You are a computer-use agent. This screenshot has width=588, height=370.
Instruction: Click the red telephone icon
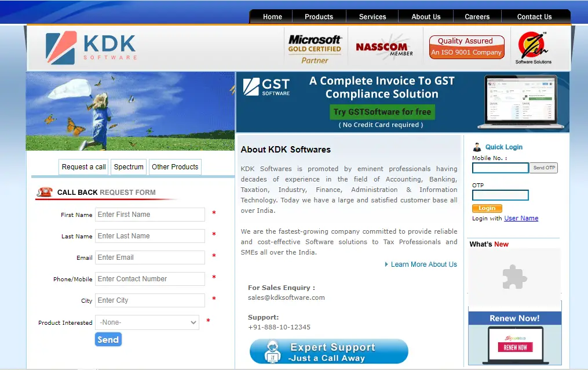pyautogui.click(x=45, y=192)
